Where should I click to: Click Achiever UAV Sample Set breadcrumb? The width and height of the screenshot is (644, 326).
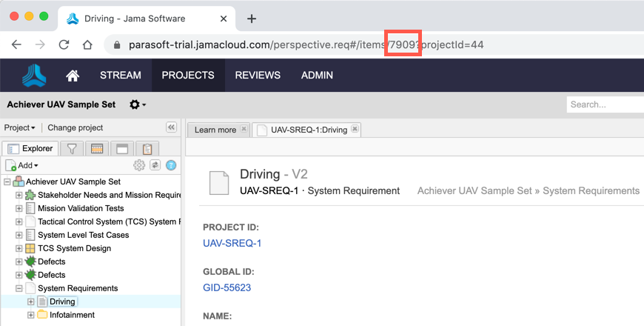tap(474, 190)
